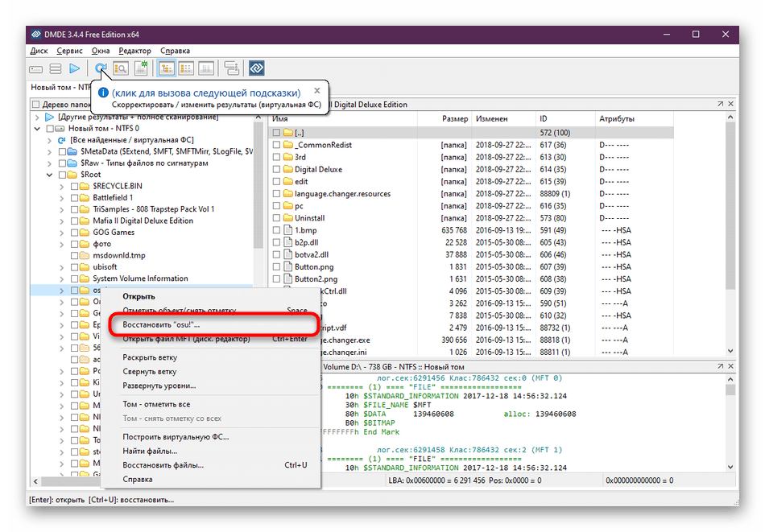The width and height of the screenshot is (765, 532).
Task: Tick the checkbox for Digital Deluxe folder
Action: (276, 170)
